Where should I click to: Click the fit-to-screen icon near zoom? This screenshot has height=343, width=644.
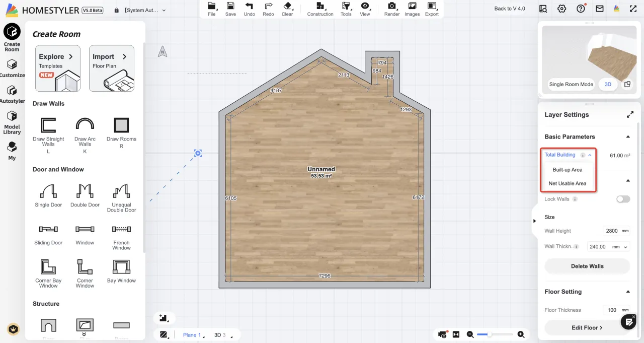pos(456,334)
